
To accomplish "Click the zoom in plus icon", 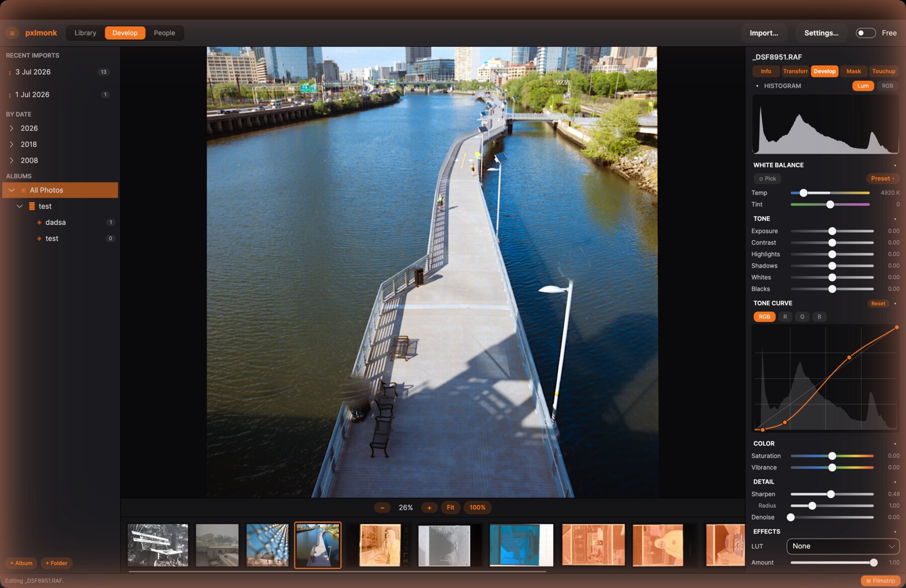I will tap(429, 508).
